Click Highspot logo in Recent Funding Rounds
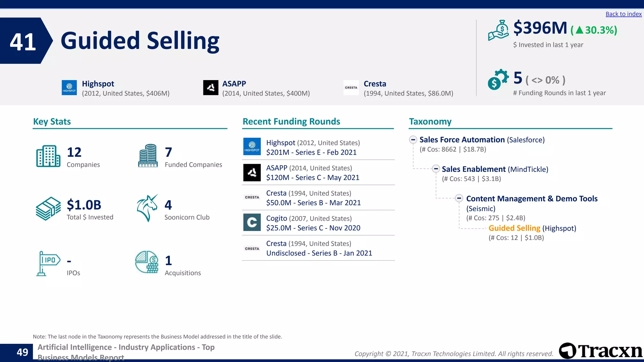 (252, 146)
